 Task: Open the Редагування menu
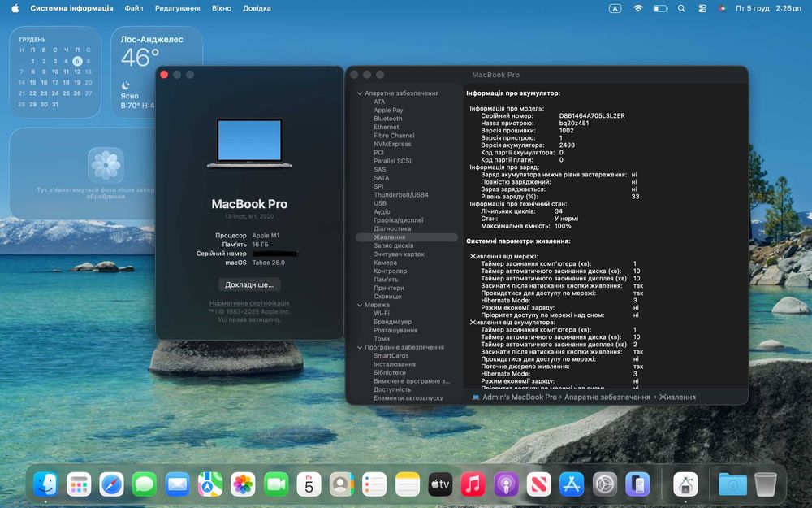178,8
